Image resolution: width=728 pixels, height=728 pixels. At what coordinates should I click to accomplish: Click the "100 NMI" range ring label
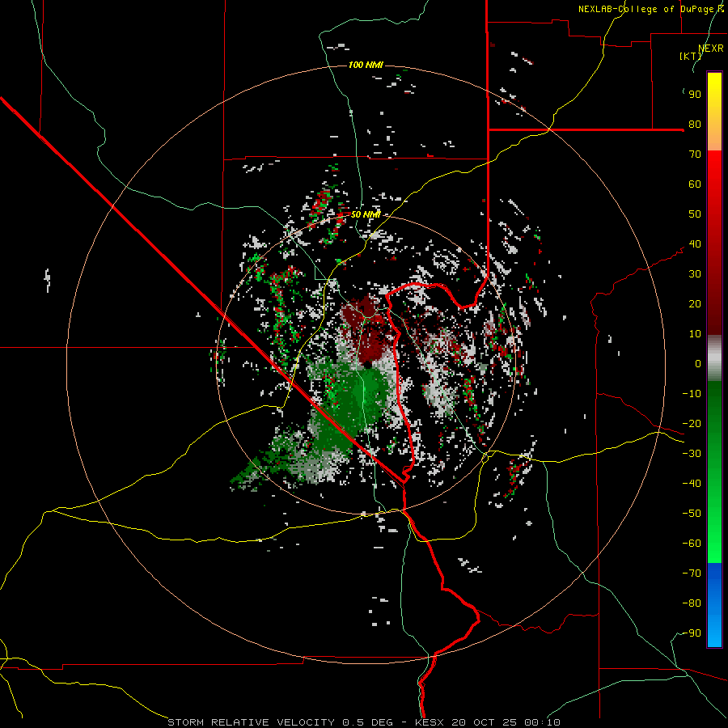(x=366, y=65)
